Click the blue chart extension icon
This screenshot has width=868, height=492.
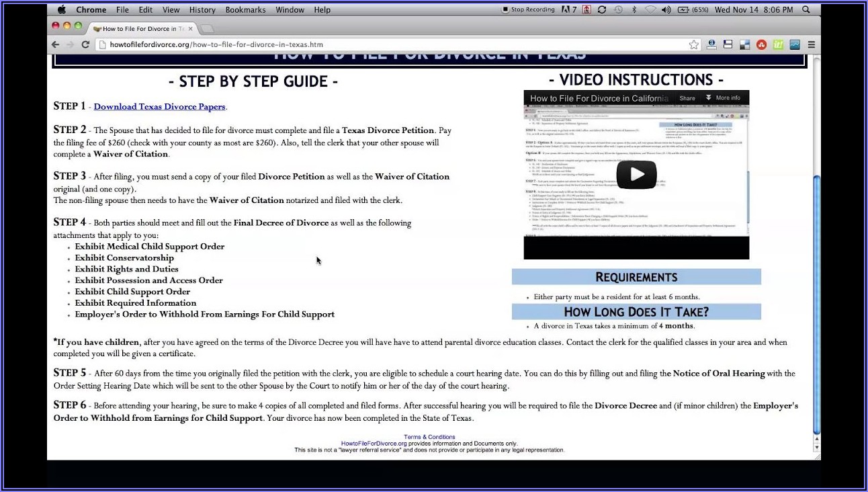click(795, 45)
